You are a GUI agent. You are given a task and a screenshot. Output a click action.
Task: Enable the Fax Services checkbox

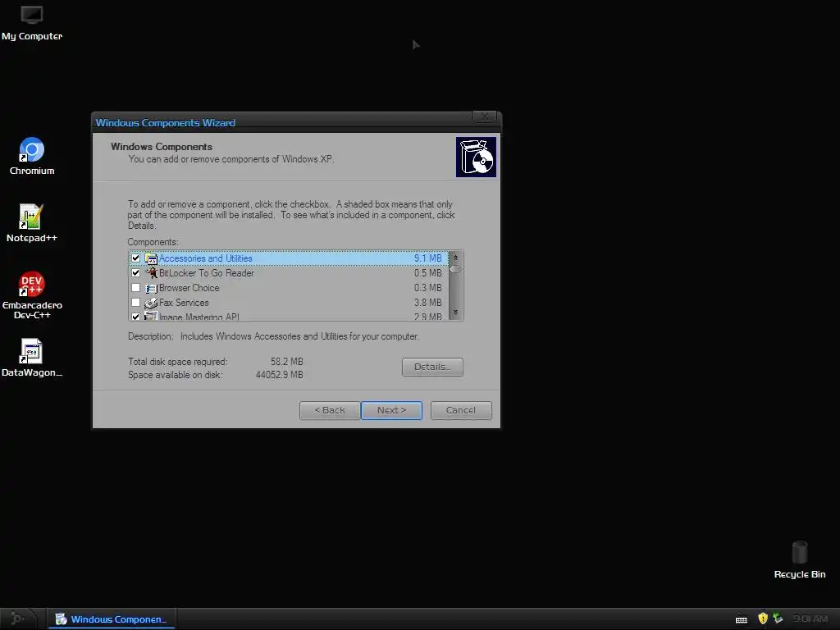135,303
